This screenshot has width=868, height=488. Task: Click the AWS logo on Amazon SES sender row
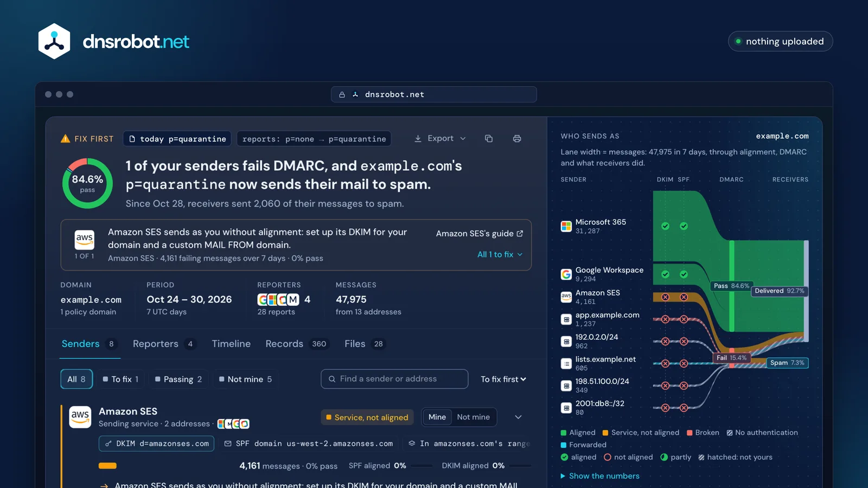tap(80, 417)
